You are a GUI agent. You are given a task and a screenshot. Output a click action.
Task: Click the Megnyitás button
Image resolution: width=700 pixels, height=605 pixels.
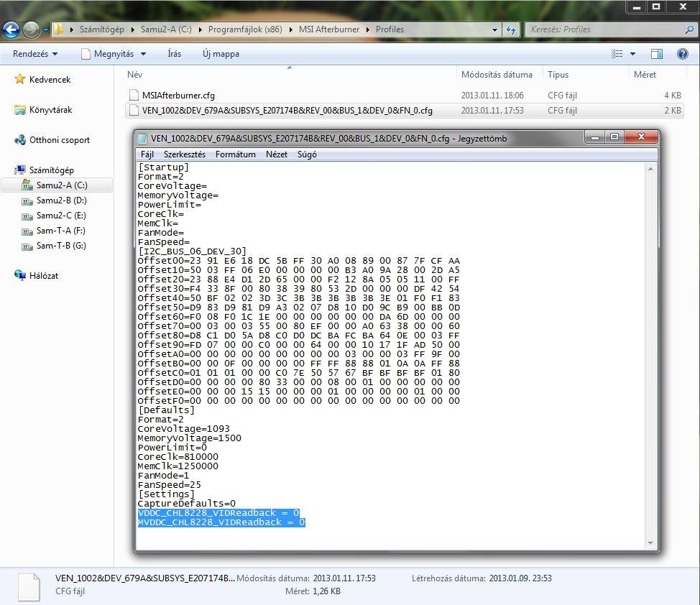(108, 54)
